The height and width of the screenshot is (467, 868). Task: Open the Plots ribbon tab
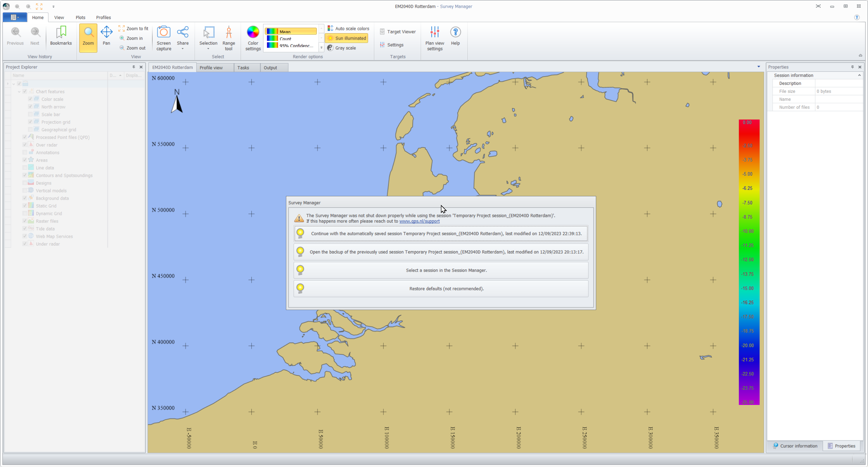[x=80, y=18]
